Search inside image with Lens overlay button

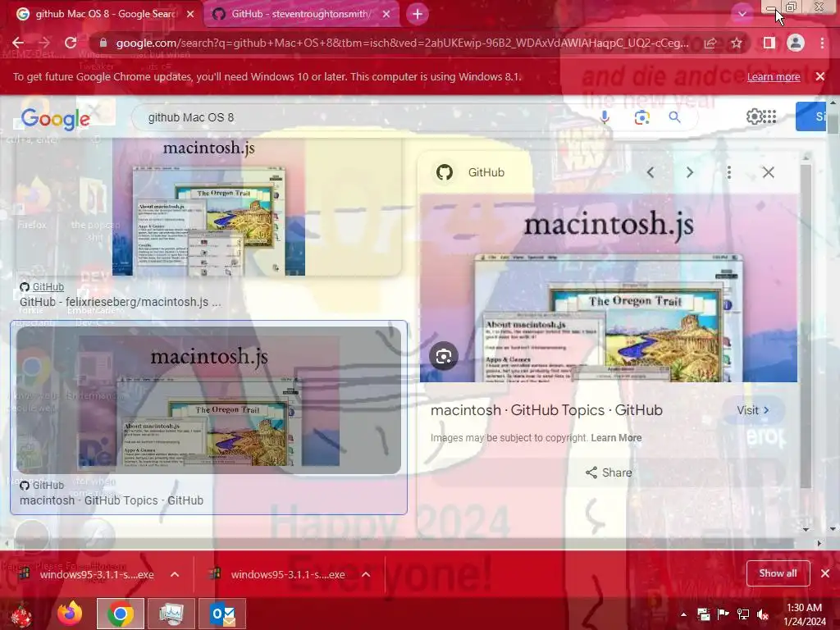point(444,356)
